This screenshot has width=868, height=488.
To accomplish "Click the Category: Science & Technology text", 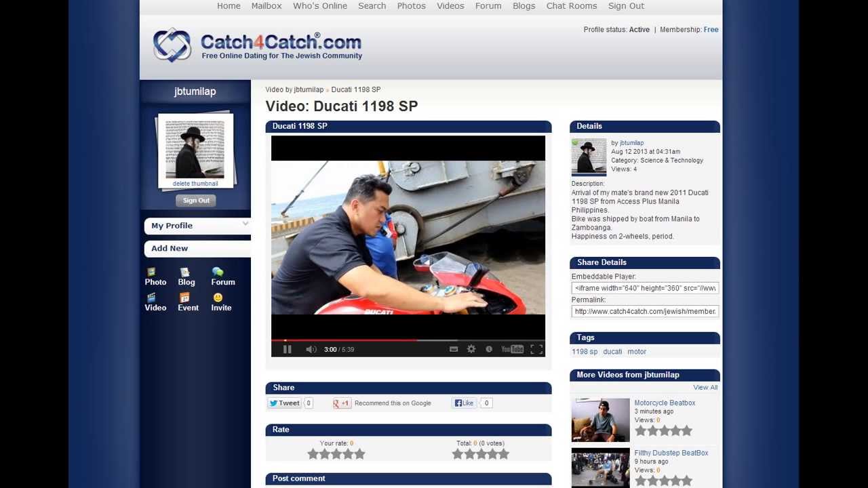I will [x=657, y=161].
